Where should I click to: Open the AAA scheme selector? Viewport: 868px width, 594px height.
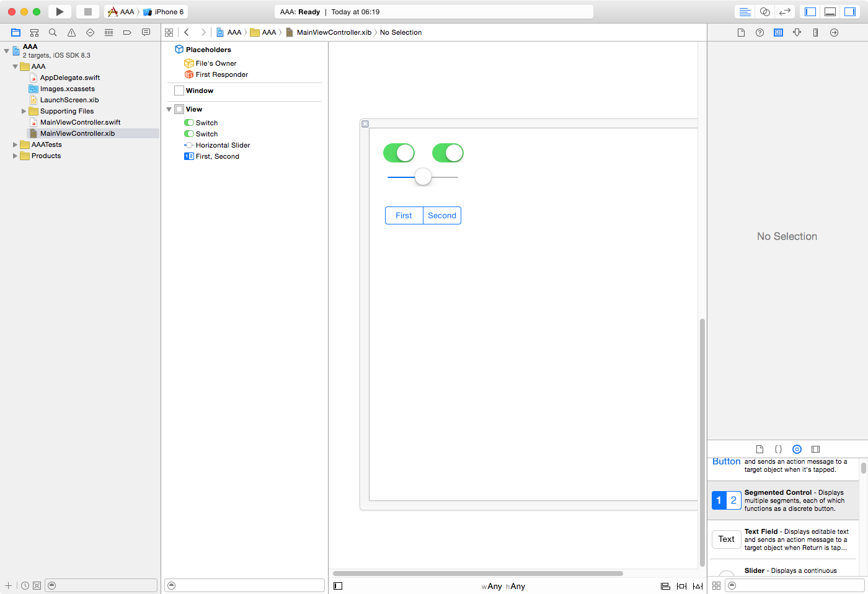click(x=121, y=12)
